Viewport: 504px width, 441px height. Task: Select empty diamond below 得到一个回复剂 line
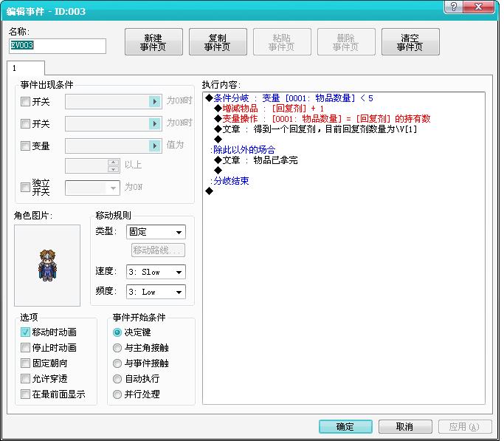coord(218,140)
